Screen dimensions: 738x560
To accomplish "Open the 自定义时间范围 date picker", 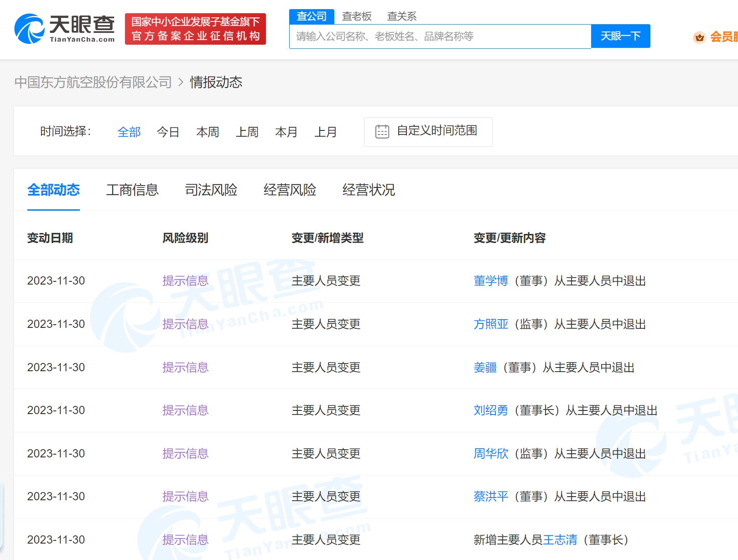I will (437, 131).
